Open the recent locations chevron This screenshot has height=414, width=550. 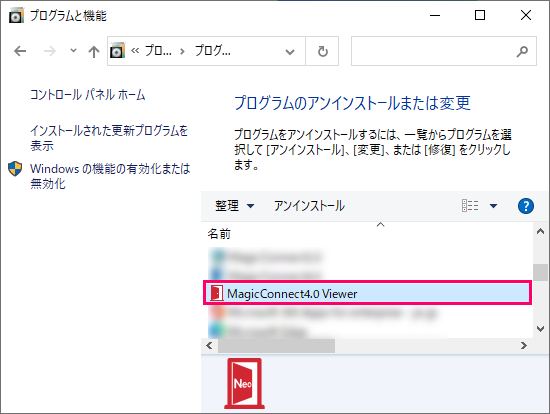click(73, 51)
